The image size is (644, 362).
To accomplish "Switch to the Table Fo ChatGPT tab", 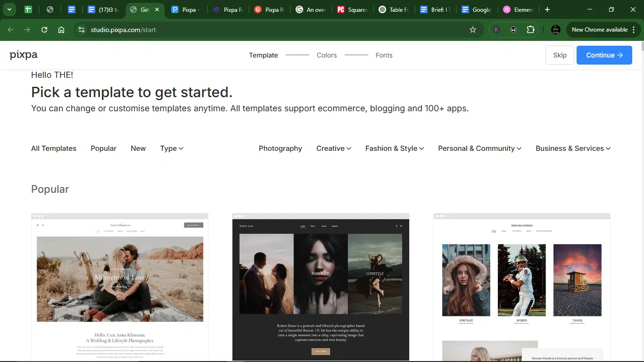I will 393,9.
